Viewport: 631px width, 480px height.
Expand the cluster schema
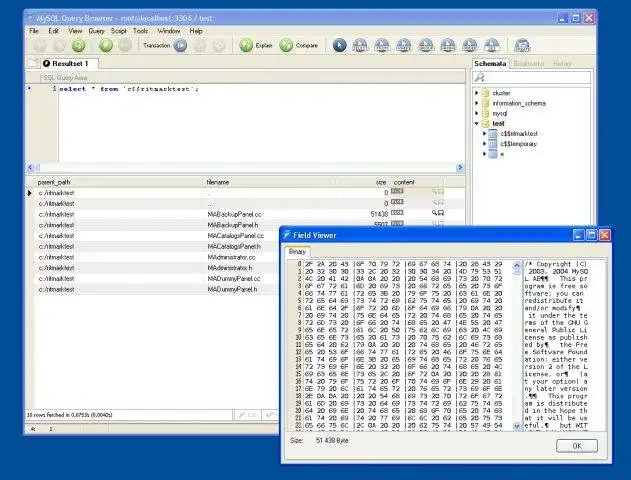pyautogui.click(x=477, y=93)
